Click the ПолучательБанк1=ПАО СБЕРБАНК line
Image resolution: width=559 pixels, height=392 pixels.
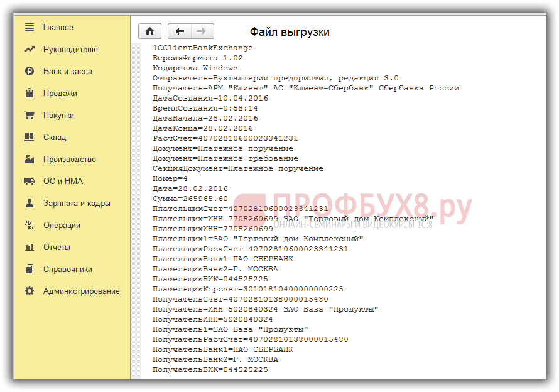pos(223,349)
